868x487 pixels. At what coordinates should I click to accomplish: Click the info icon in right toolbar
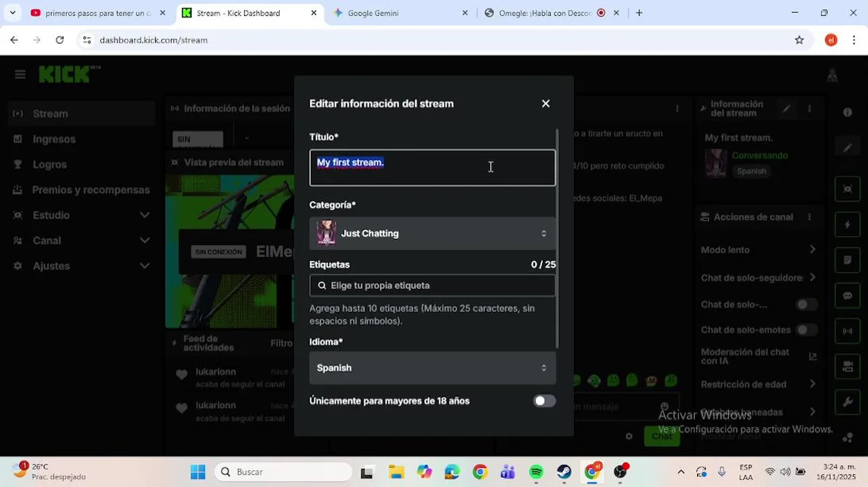[x=848, y=112]
